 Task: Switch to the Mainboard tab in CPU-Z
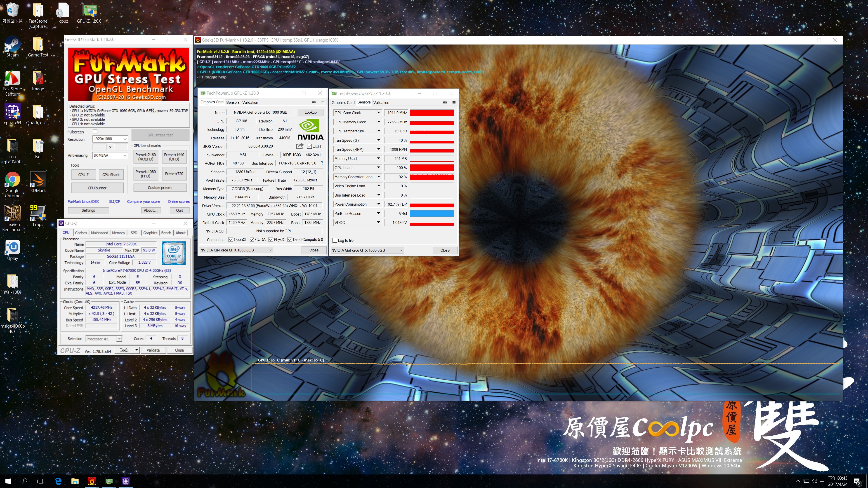(x=99, y=233)
